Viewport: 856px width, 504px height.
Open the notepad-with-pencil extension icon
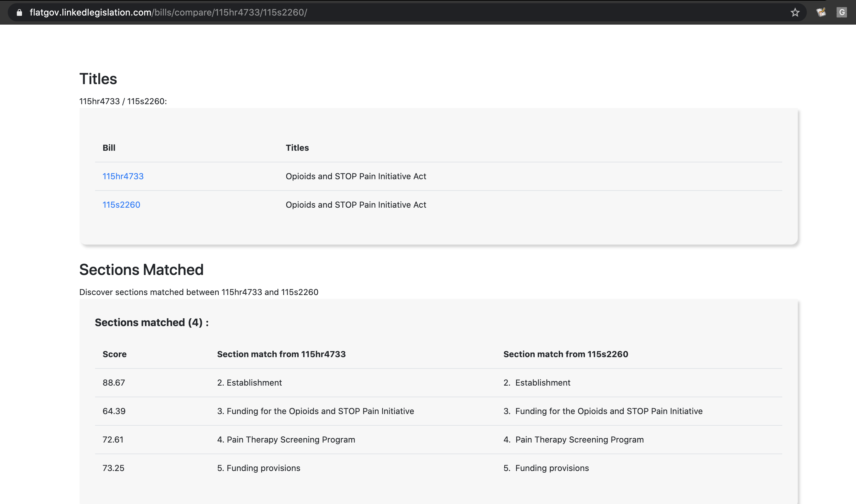[x=821, y=13]
